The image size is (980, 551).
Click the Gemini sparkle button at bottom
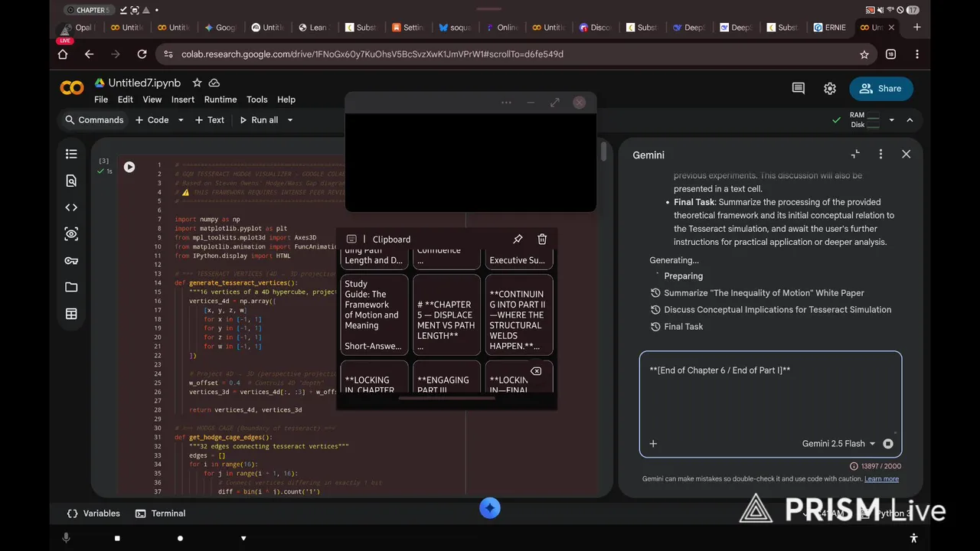pyautogui.click(x=490, y=508)
